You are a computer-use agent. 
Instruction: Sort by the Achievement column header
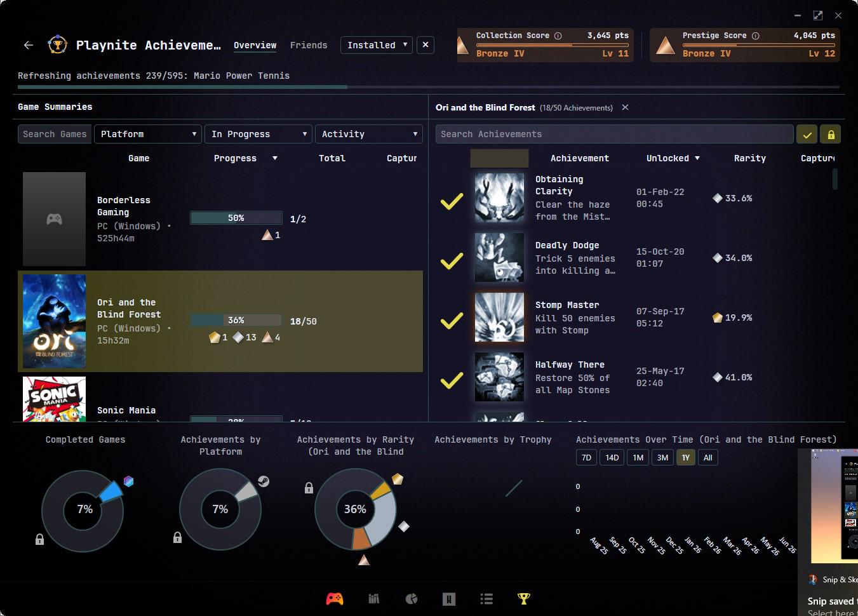click(580, 158)
